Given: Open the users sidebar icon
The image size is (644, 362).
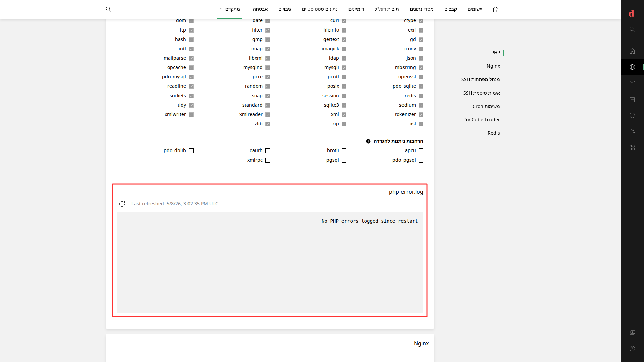Looking at the screenshot, I should pos(632,131).
